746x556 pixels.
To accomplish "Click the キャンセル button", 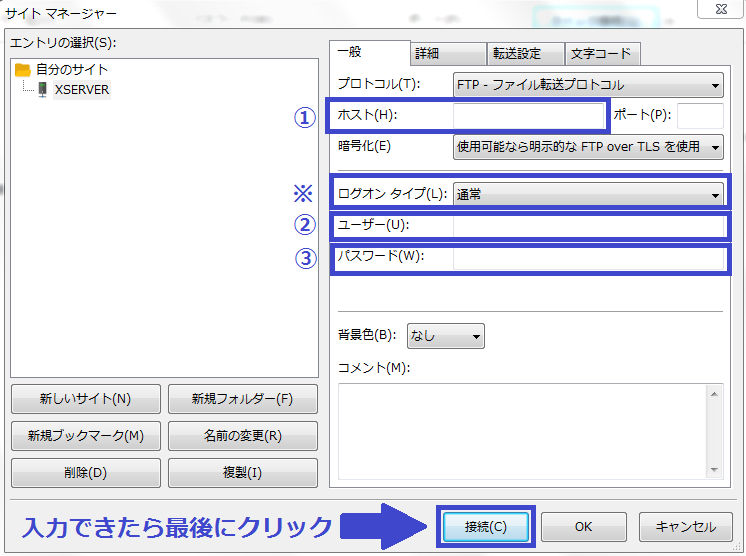I will (x=685, y=526).
